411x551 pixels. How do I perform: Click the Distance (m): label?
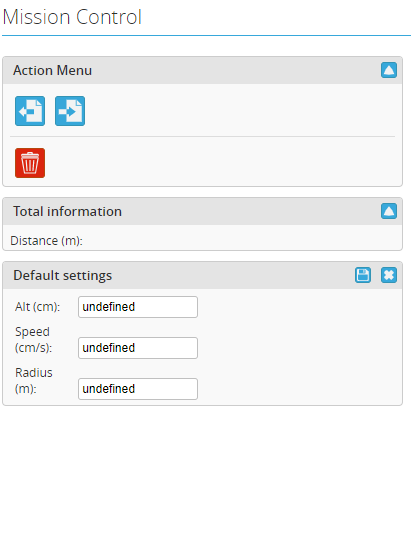(x=46, y=241)
